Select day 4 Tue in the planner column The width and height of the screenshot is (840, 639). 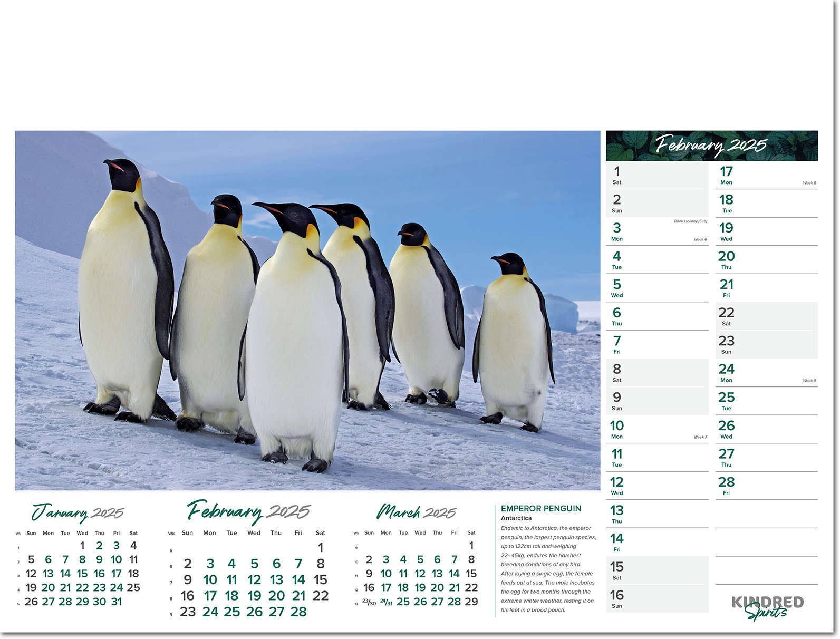coord(657,260)
